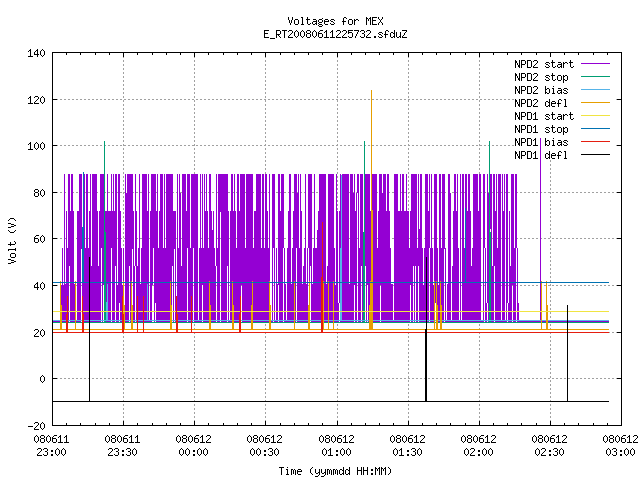Click the black spike between 02:30 and 03:00

567,353
